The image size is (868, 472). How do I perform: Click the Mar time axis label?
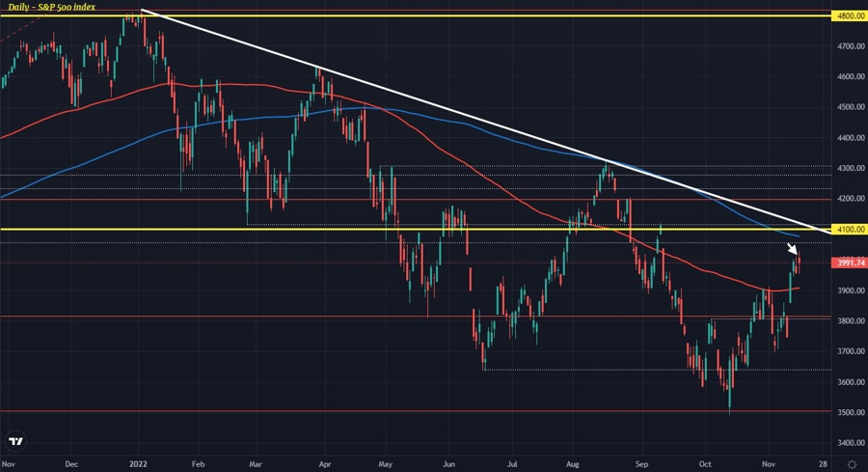coord(256,463)
